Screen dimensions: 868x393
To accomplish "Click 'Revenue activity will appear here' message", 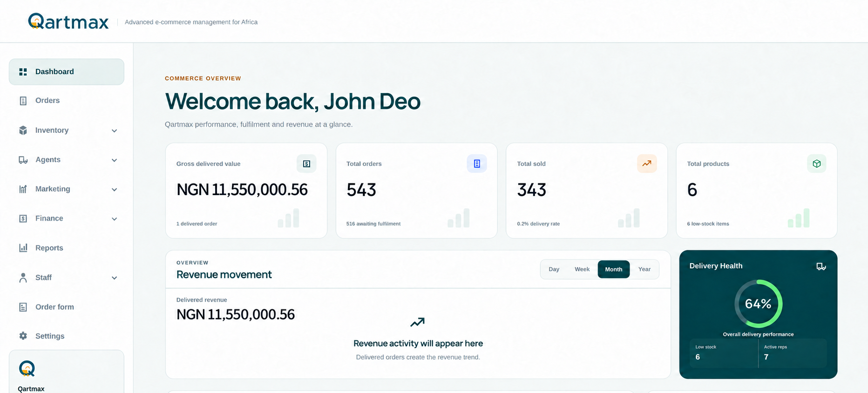I will pyautogui.click(x=418, y=344).
